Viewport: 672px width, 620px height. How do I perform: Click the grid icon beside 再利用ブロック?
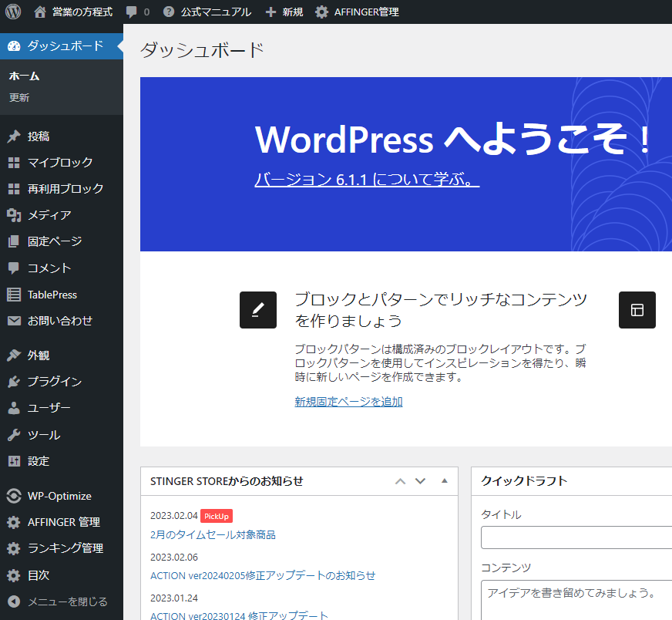click(x=14, y=189)
